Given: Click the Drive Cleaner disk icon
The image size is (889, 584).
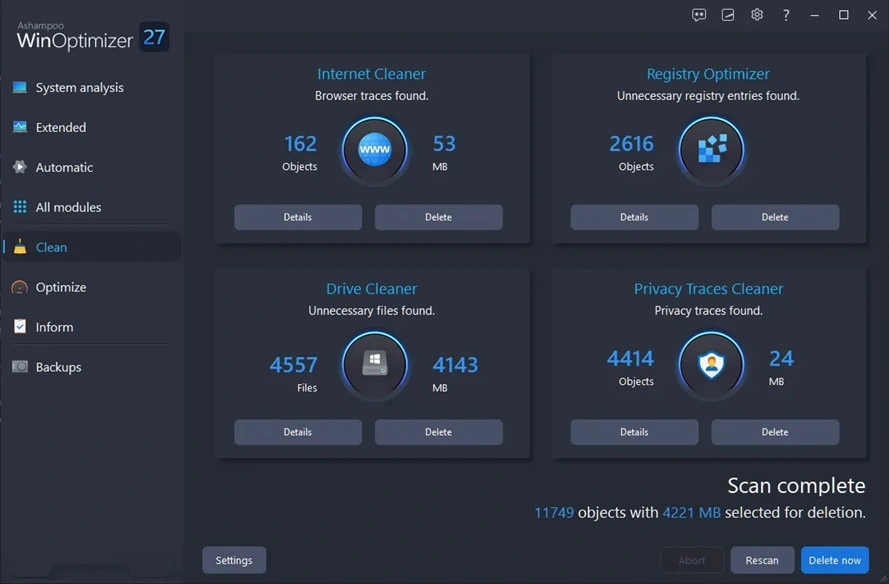Looking at the screenshot, I should 374,365.
